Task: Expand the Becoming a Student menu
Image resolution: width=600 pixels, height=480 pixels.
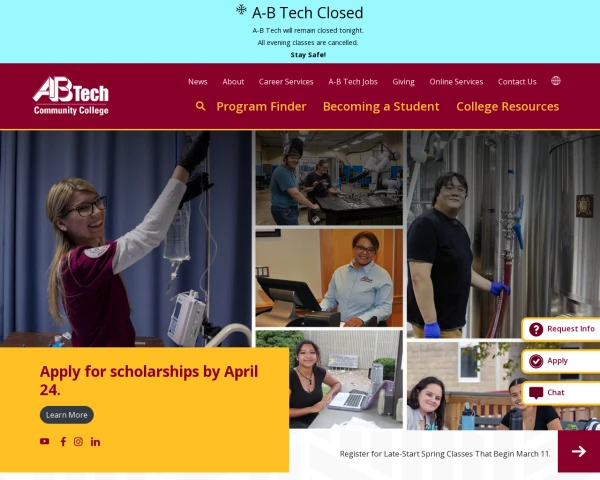Action: [x=381, y=106]
